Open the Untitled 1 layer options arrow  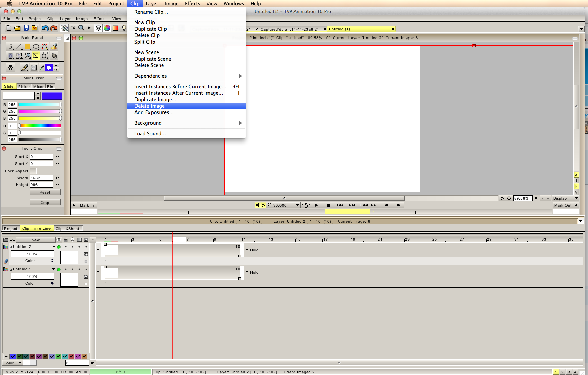[x=54, y=269]
